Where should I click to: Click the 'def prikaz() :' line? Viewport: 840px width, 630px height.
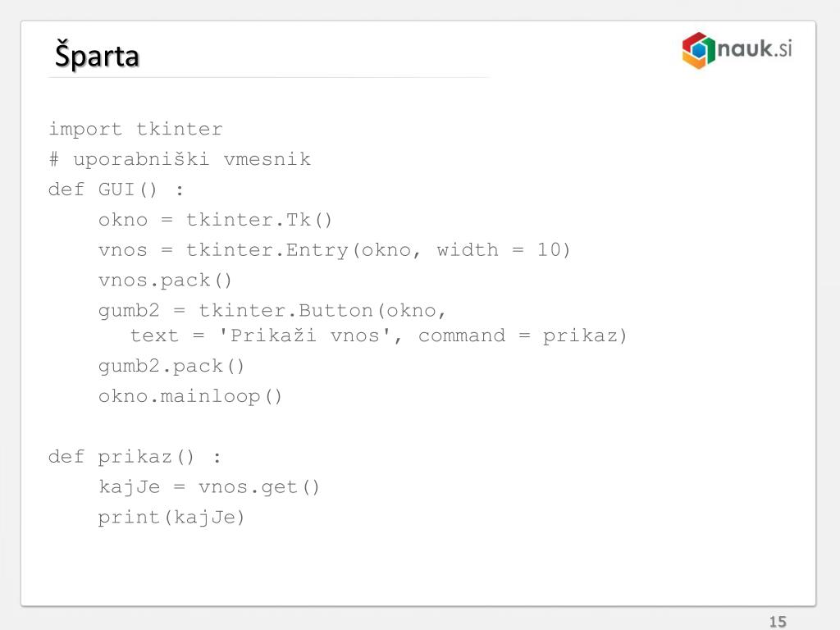(x=135, y=457)
